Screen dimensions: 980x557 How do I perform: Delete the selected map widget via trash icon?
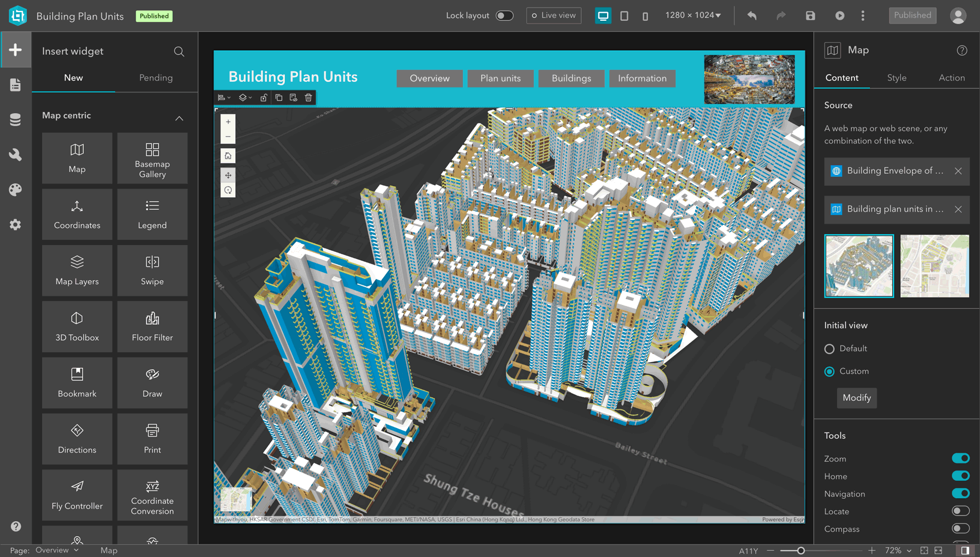click(308, 97)
